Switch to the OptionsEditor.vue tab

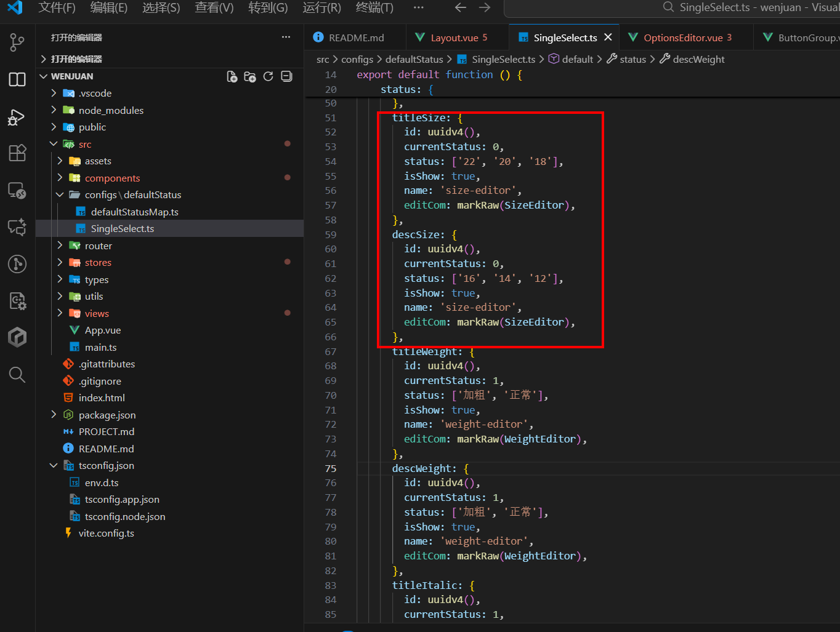(686, 38)
